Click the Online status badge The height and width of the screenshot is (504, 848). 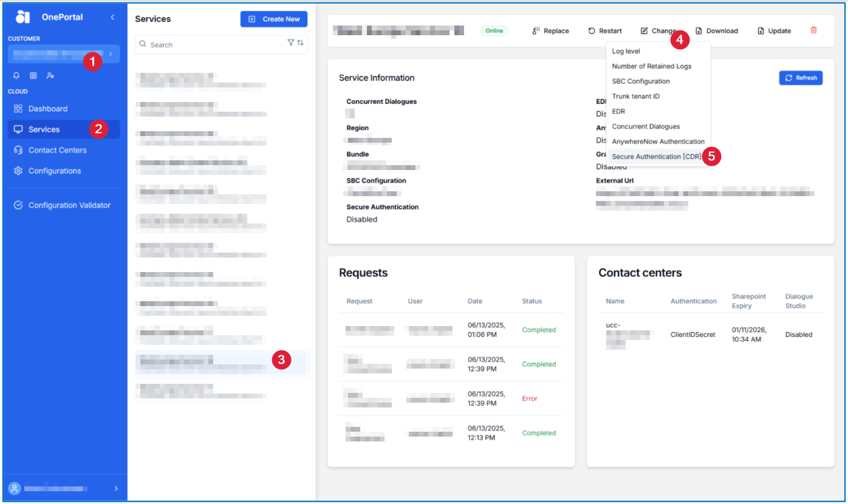click(494, 31)
